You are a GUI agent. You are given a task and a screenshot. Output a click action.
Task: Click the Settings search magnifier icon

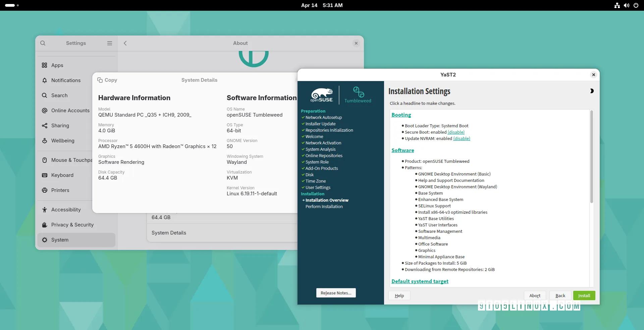tap(43, 43)
